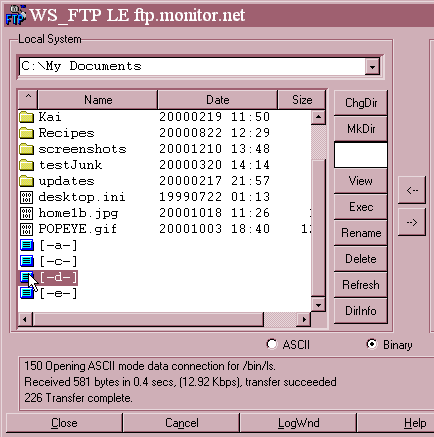Click the testJunk folder icon

26,165
